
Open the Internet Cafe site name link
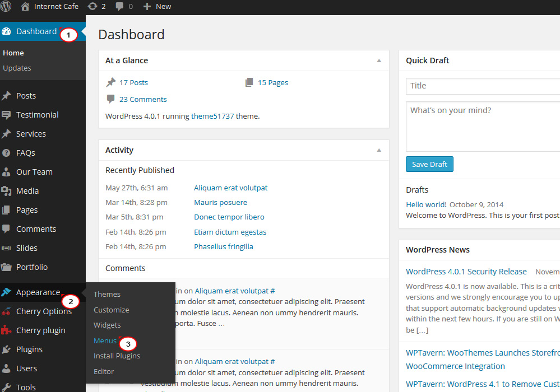click(56, 6)
